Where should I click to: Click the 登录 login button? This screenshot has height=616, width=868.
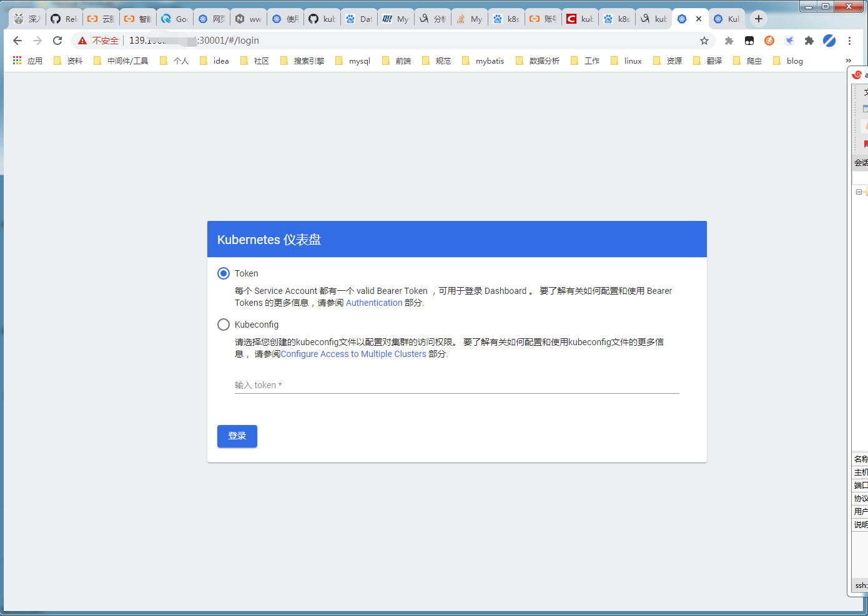(237, 436)
